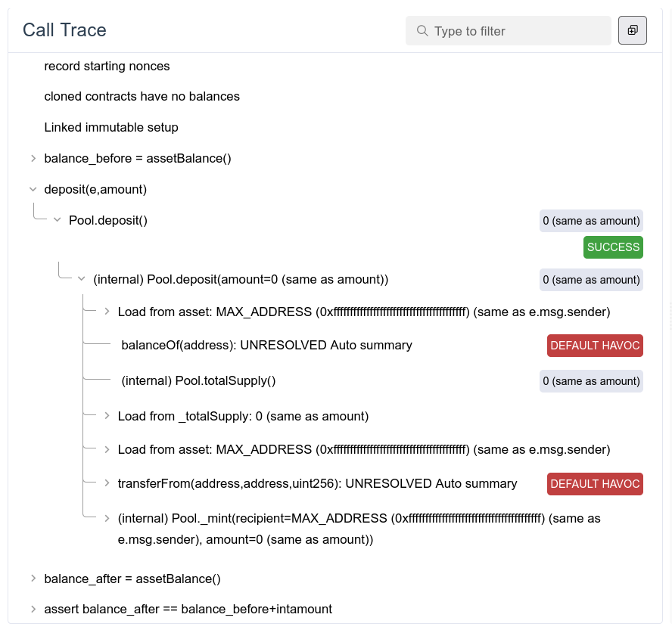Screen dimensions: 672x633
Task: Click the expand-all panes icon top right
Action: click(633, 30)
